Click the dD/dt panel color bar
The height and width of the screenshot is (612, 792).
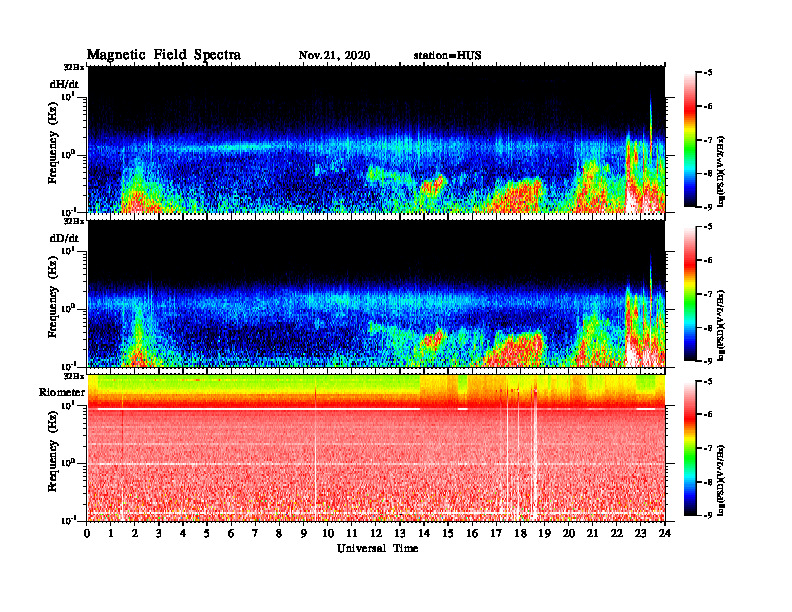pos(689,293)
